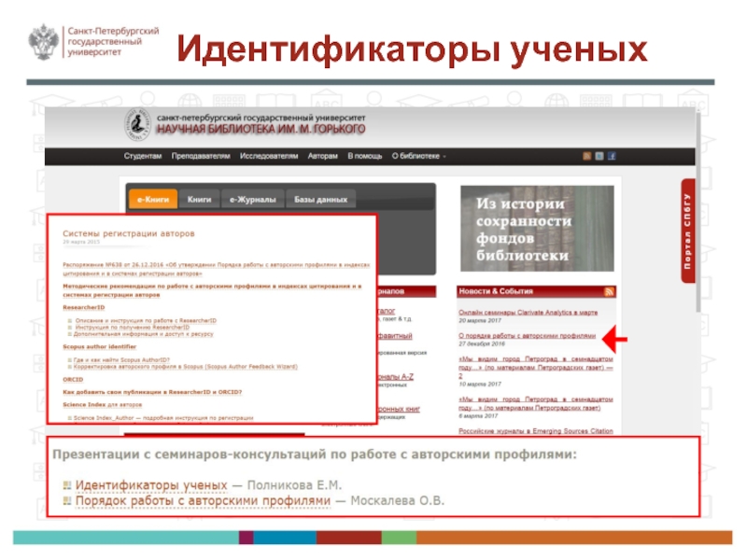Click the Science Index для авторов link
The image size is (747, 560).
tap(102, 405)
